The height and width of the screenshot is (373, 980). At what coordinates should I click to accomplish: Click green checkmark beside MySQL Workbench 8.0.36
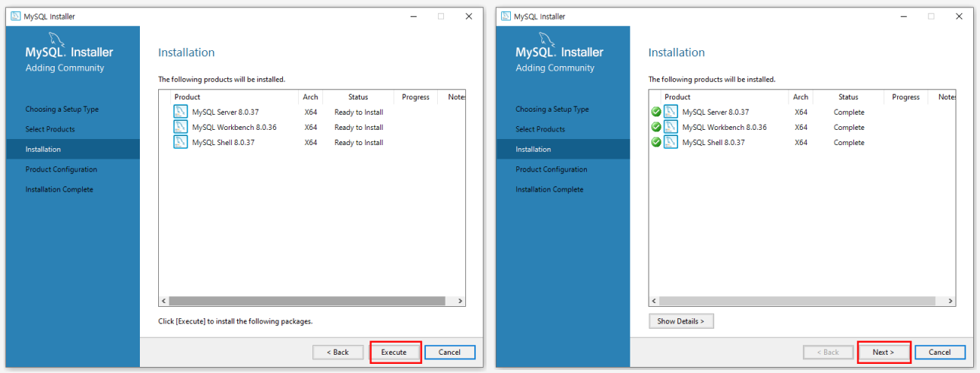[656, 127]
